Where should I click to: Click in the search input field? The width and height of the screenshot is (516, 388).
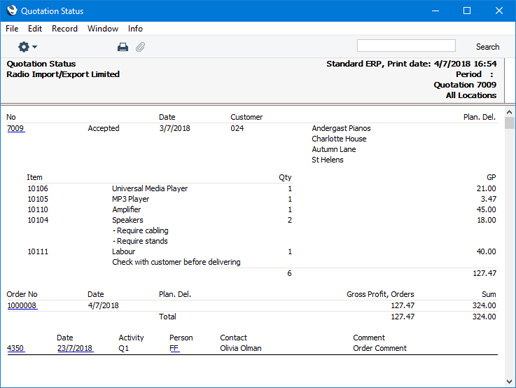click(x=406, y=46)
